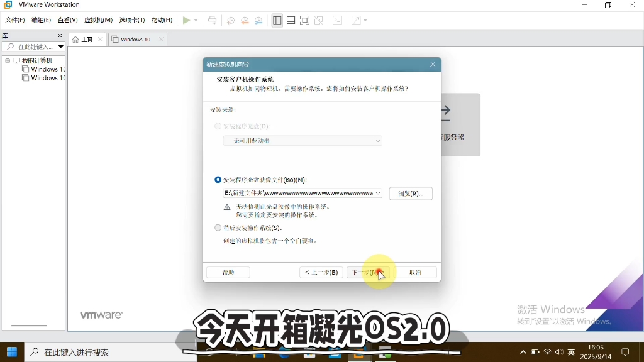This screenshot has height=362, width=644.
Task: Close the 主页 tab
Action: pyautogui.click(x=100, y=40)
